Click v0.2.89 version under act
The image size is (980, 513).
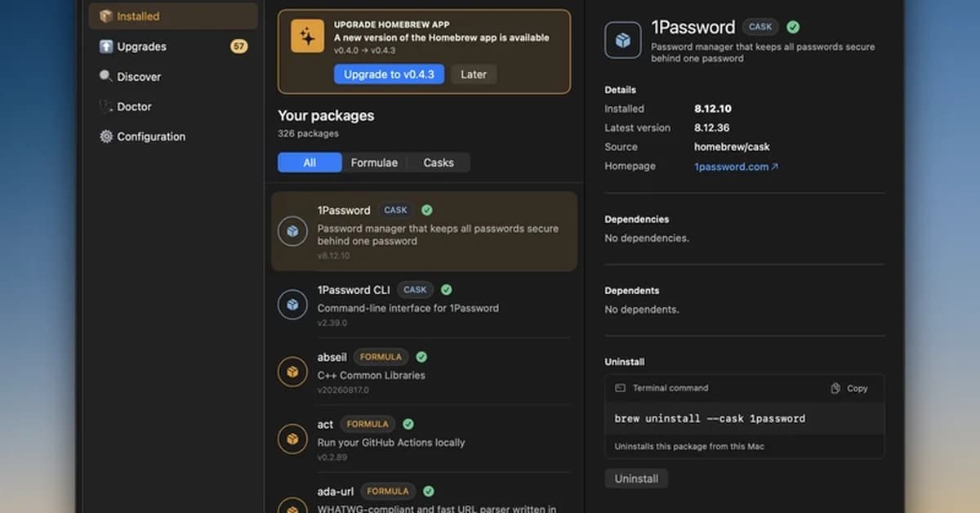[332, 457]
